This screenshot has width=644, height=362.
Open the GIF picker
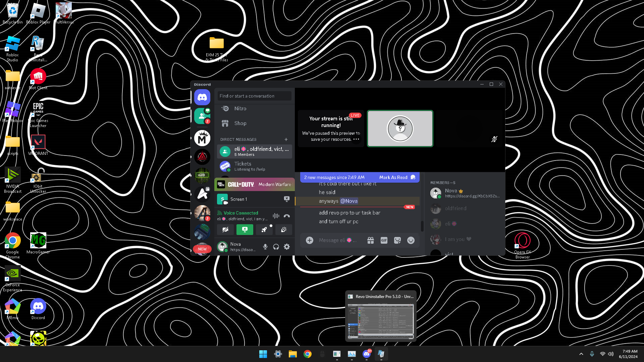pos(384,240)
